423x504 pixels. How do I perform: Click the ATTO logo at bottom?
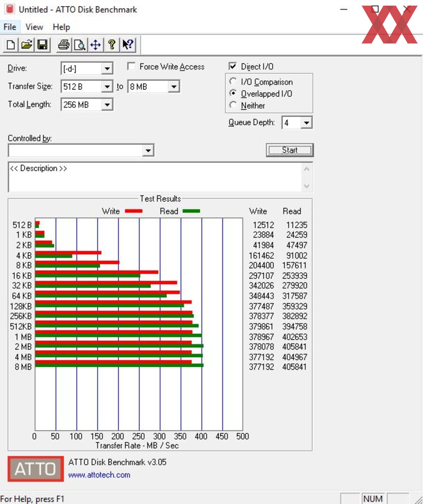pos(36,469)
